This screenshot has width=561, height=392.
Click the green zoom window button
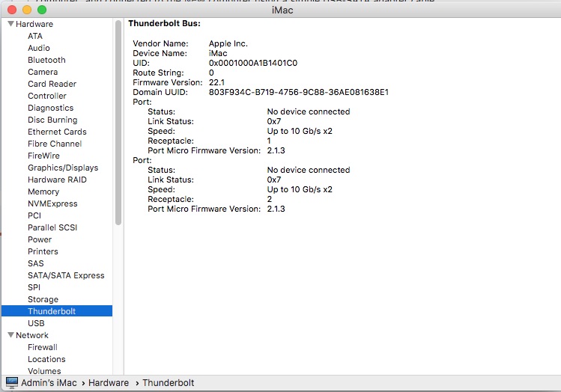(42, 10)
